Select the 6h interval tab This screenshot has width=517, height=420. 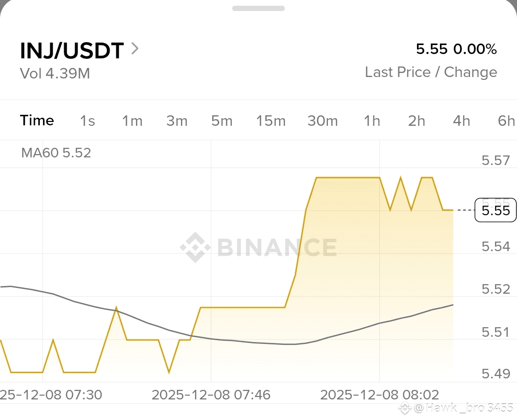tap(506, 121)
